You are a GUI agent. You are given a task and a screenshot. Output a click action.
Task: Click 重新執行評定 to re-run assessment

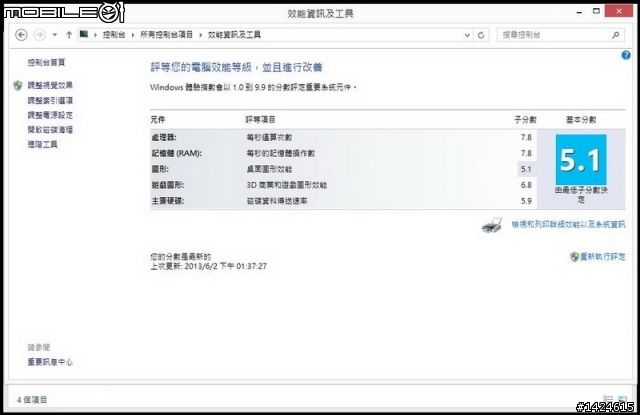coord(603,257)
